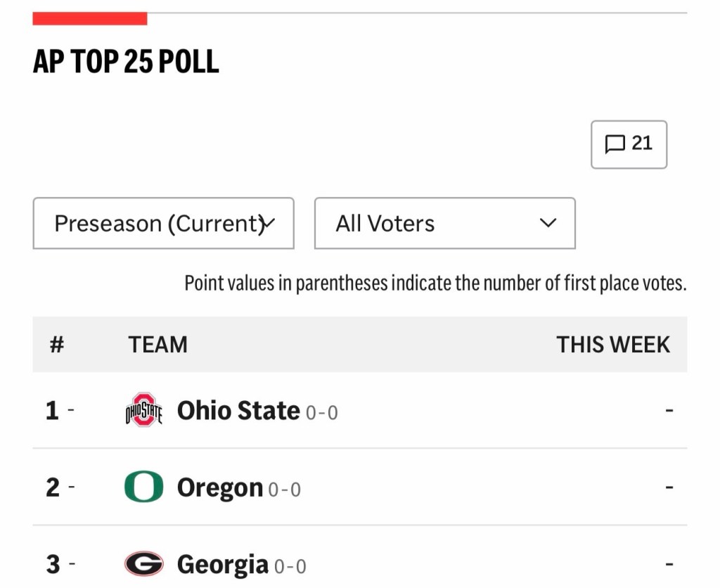
Task: Click Ohio State's 0-0 record
Action: coord(322,413)
